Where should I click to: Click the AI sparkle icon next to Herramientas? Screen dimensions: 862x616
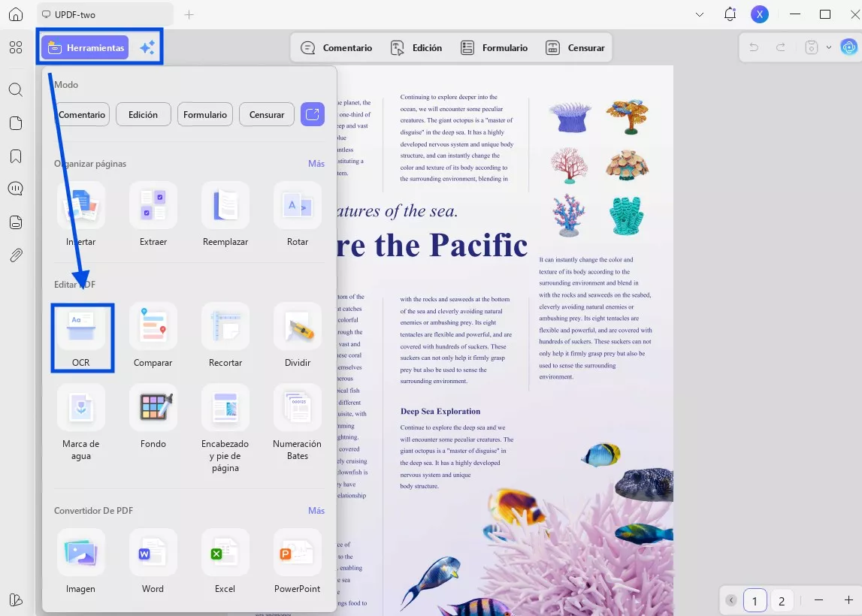[147, 48]
